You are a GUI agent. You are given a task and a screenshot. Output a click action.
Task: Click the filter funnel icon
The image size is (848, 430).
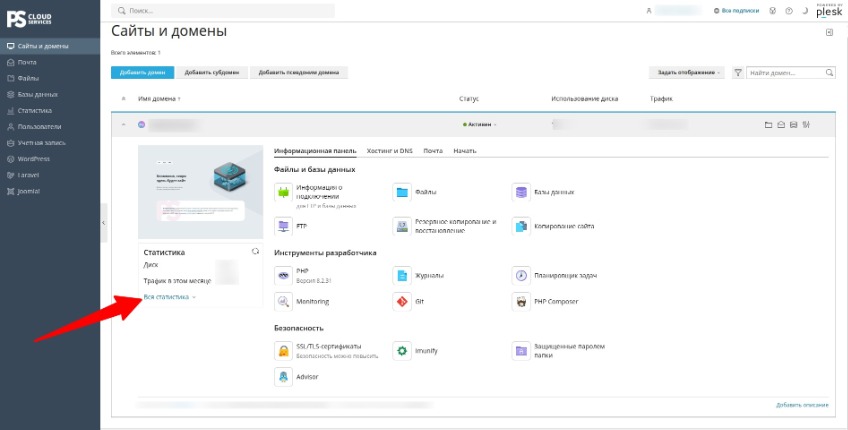(738, 72)
